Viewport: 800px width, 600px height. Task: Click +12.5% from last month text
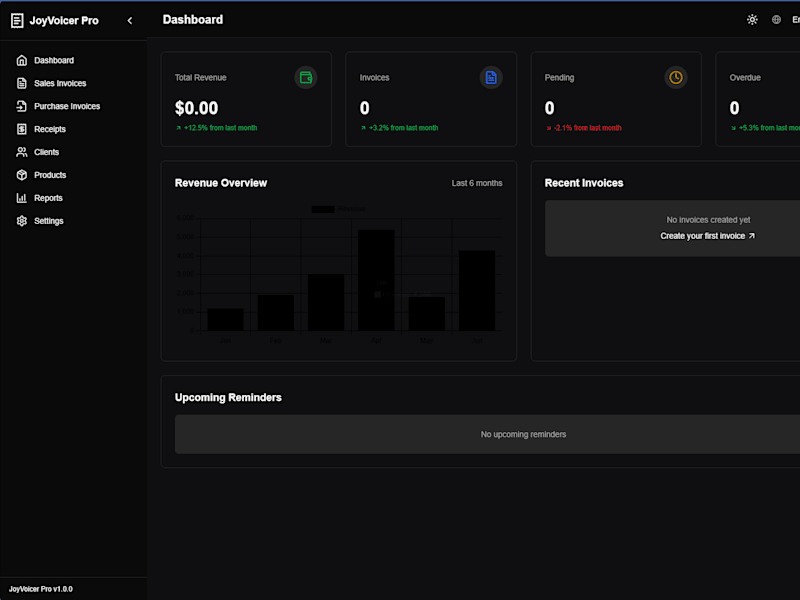[220, 128]
